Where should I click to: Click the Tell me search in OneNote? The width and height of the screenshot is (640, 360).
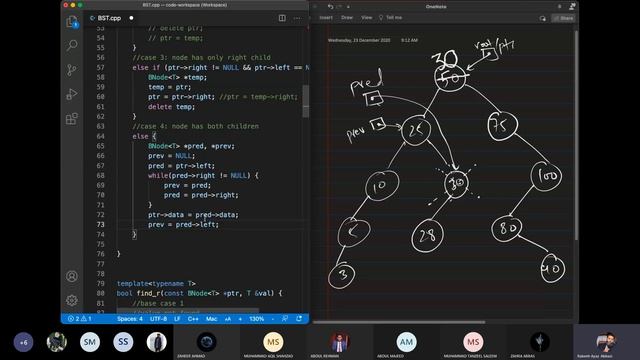click(391, 18)
